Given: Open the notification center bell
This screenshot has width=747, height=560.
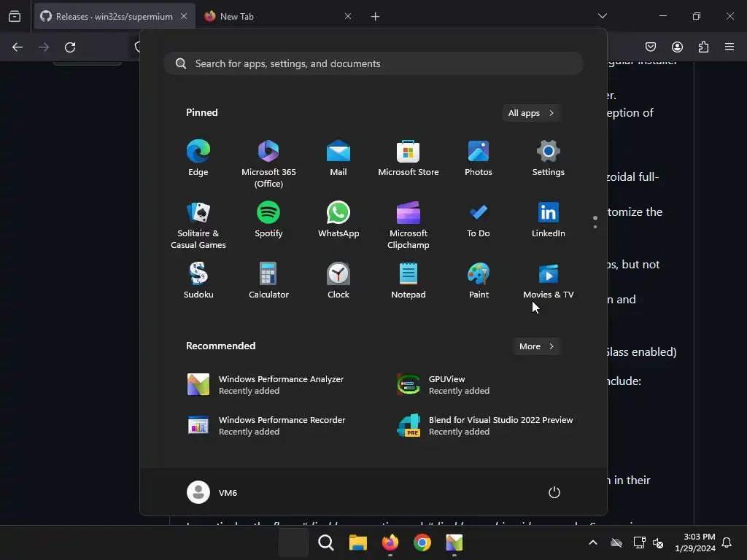Looking at the screenshot, I should (x=727, y=542).
